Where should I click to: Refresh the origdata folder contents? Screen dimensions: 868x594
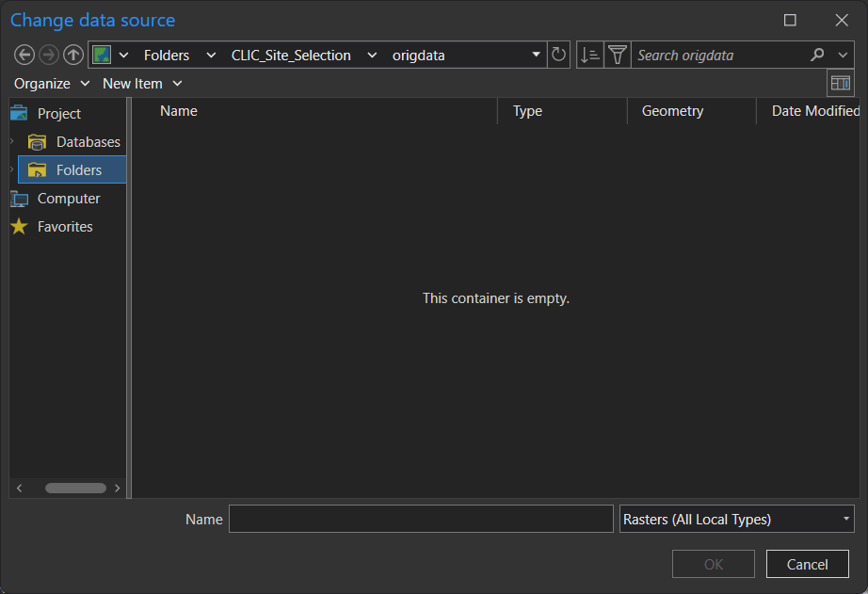coord(558,54)
